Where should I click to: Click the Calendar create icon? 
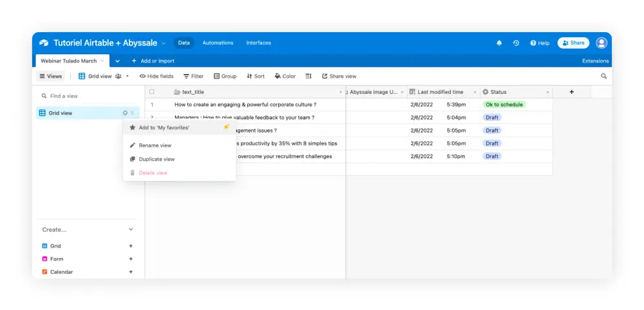pyautogui.click(x=45, y=272)
